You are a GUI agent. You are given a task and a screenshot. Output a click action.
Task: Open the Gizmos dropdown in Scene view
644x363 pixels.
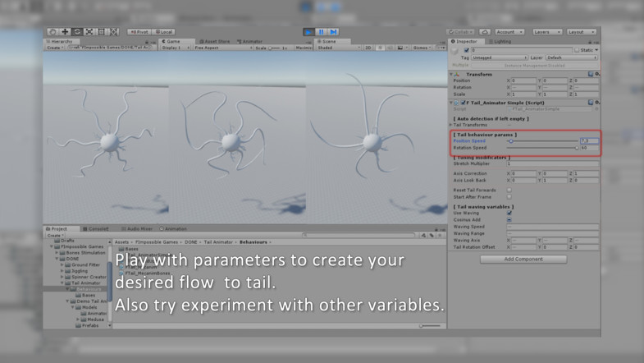point(422,48)
